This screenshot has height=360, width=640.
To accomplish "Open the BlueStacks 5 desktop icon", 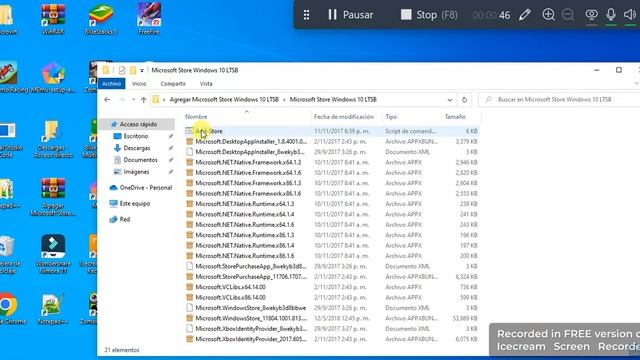I will pos(101,19).
